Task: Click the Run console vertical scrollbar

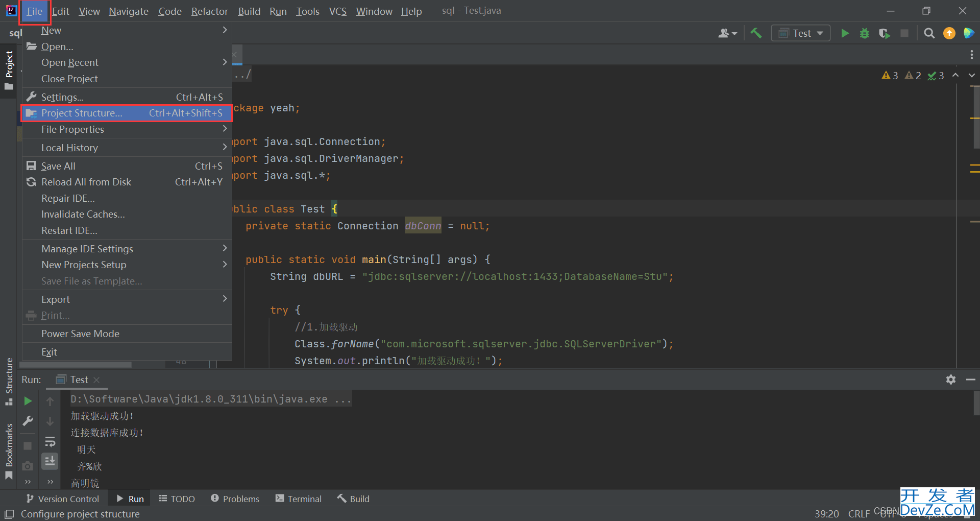Action: point(976,404)
